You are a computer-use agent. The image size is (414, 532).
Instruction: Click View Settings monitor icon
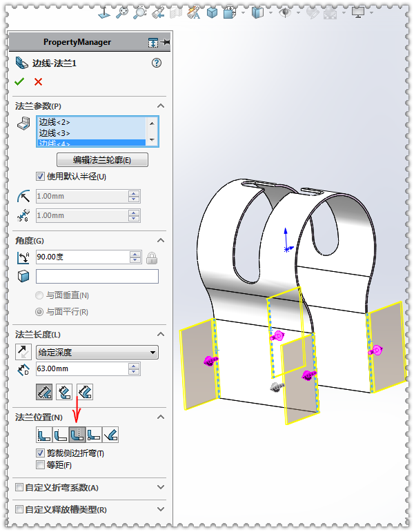point(358,13)
